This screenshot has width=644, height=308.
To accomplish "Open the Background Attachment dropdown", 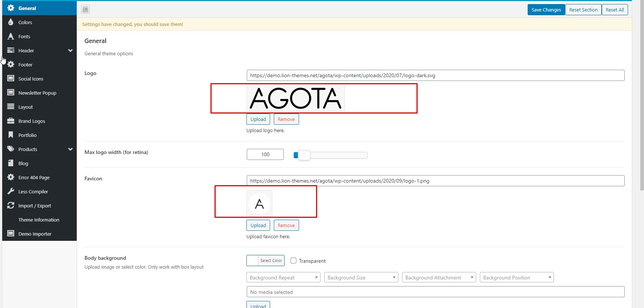I will (x=439, y=278).
